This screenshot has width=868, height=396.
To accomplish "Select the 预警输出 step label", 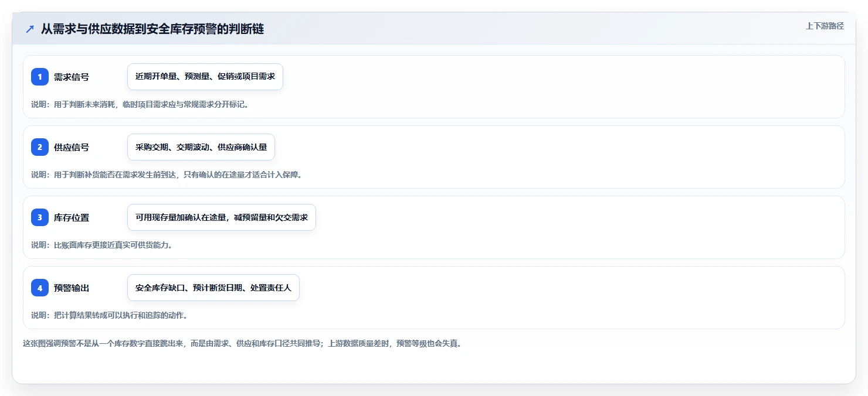I will point(72,288).
